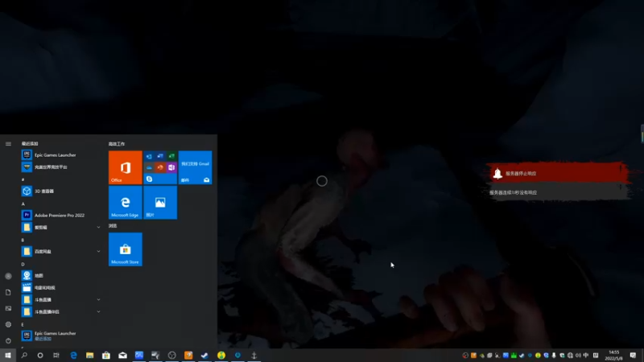
Task: Click the bell icon in the red alert
Action: tap(497, 173)
